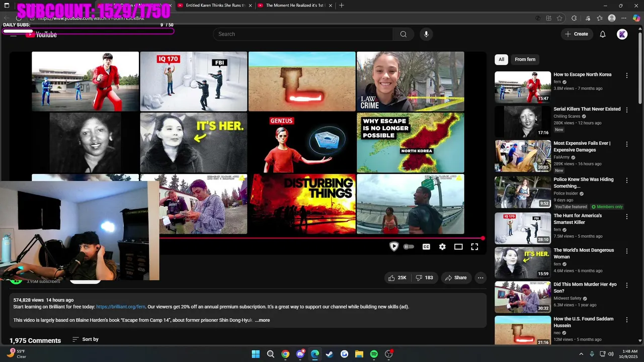This screenshot has height=362, width=644.
Task: Open YouTube notifications bell
Action: [603, 34]
